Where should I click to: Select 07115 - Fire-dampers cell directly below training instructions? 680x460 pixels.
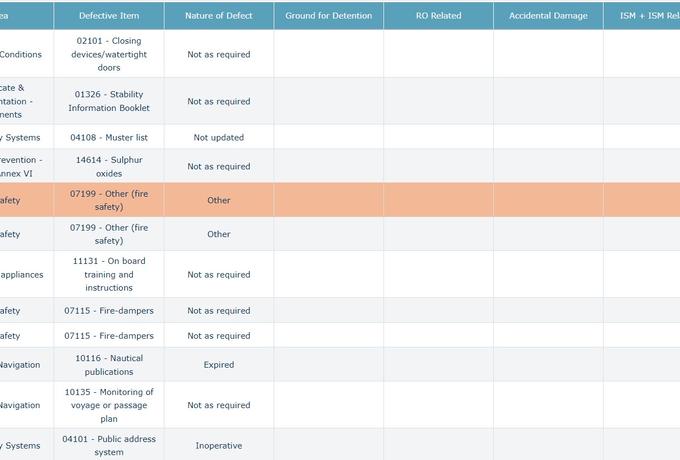(x=109, y=311)
